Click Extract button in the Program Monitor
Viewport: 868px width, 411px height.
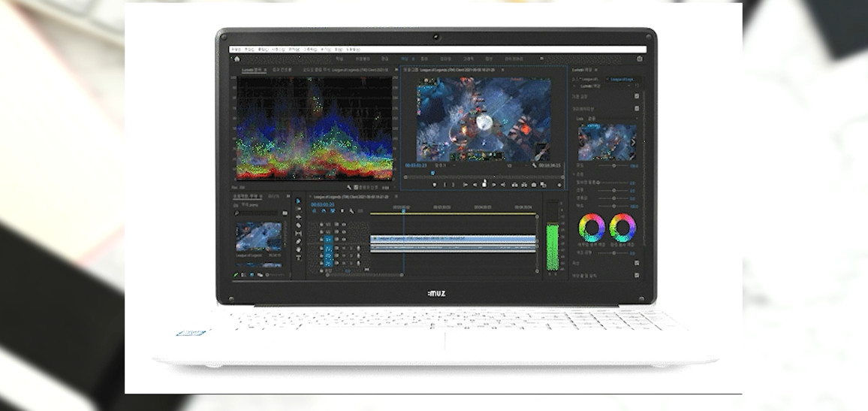(x=524, y=184)
